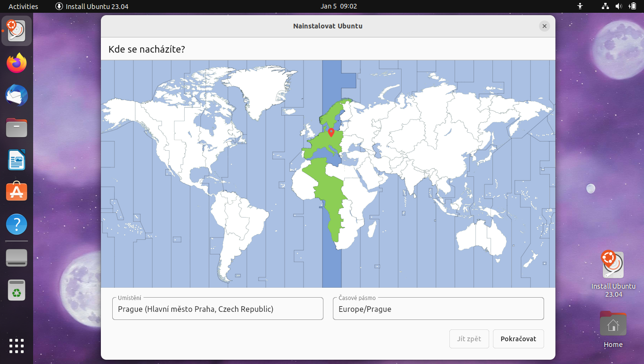
Task: Open the Ubuntu installer icon in dock
Action: (x=17, y=31)
